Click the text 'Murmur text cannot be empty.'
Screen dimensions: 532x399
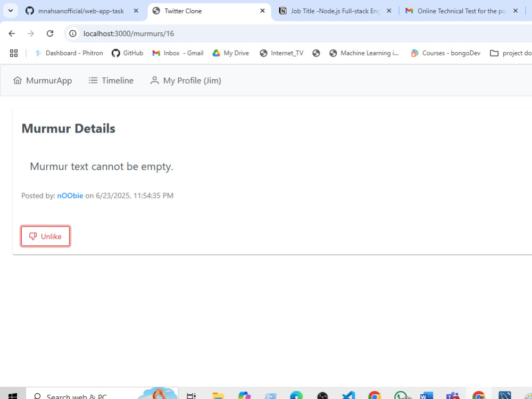click(x=102, y=166)
